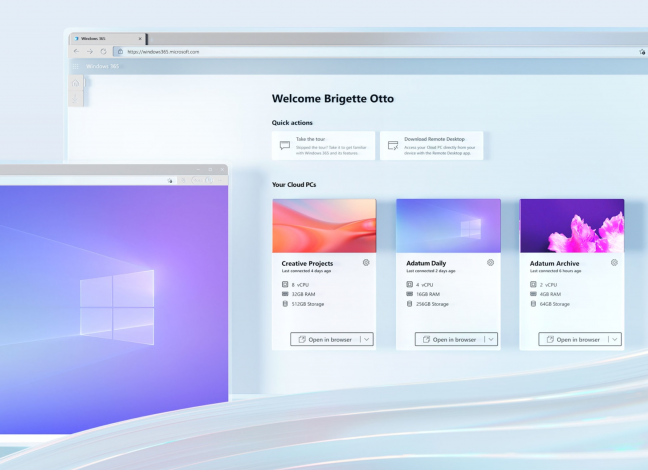
Task: Click the Windows desktop in the front window
Action: tap(114, 309)
